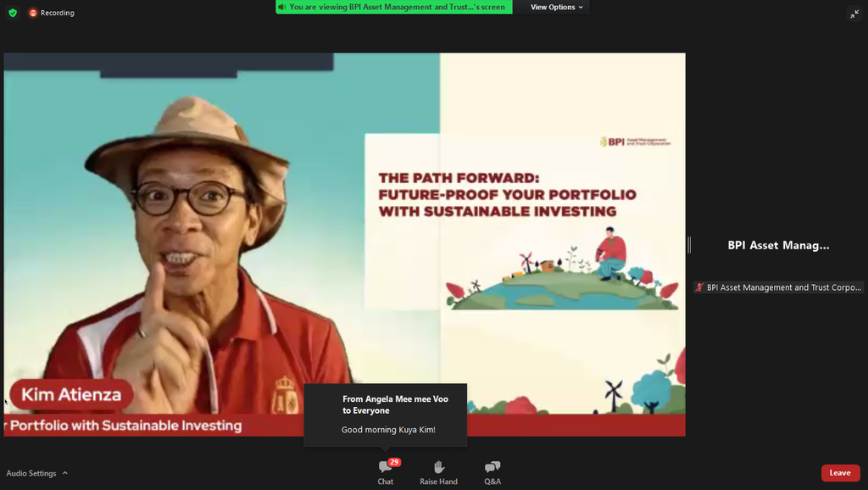Viewport: 868px width, 490px height.
Task: Leave the webinar using the Leave button
Action: point(840,473)
